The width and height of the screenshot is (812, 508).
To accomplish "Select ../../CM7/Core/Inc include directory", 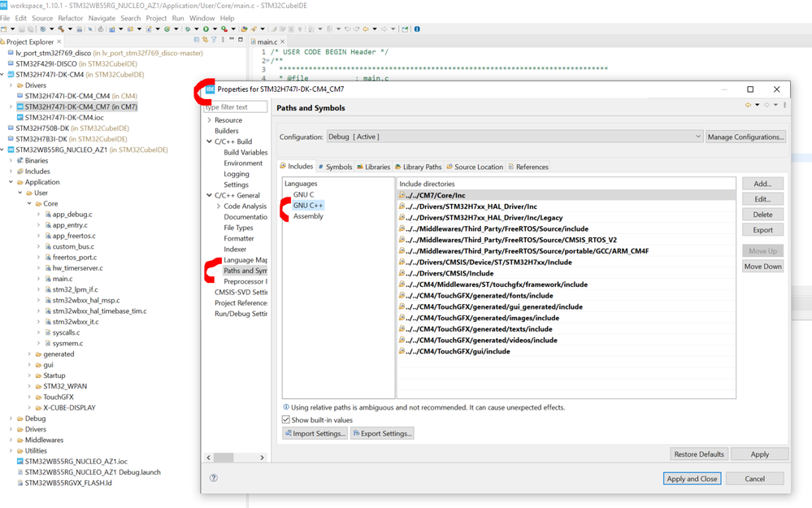I will click(567, 195).
